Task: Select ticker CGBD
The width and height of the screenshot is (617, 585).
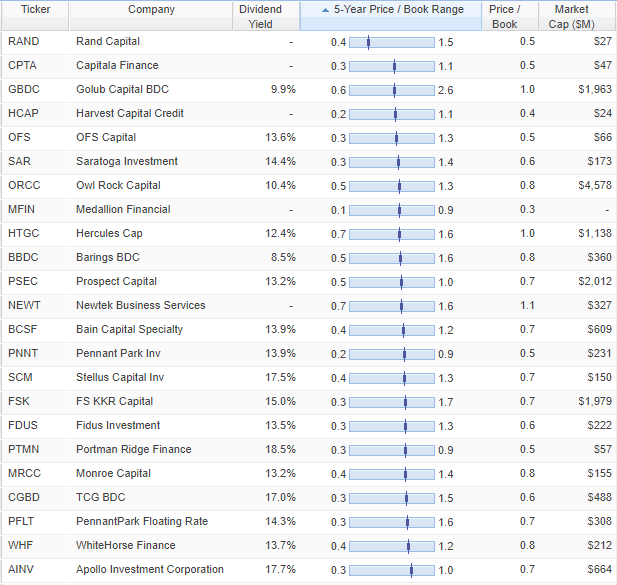Action: click(24, 497)
